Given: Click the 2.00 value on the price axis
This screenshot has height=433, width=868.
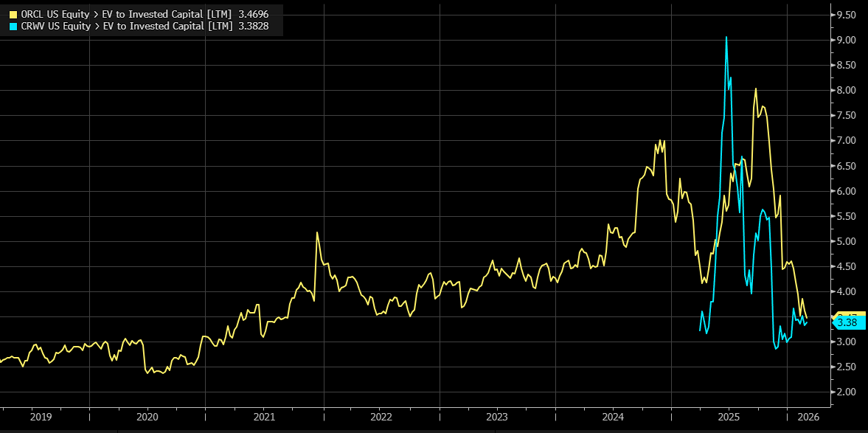Looking at the screenshot, I should [847, 392].
